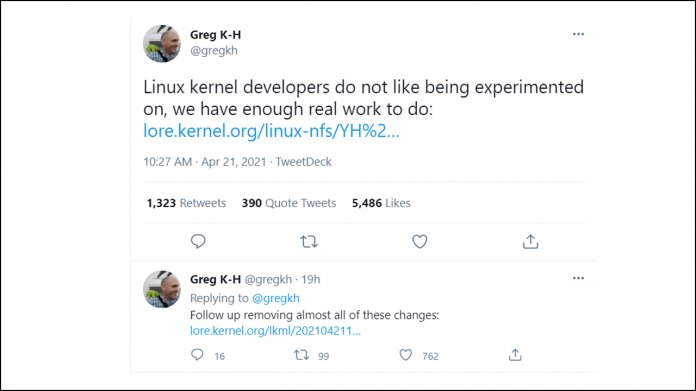Open more options menu on reply tweet
Screen dimensions: 696x391
578,278
